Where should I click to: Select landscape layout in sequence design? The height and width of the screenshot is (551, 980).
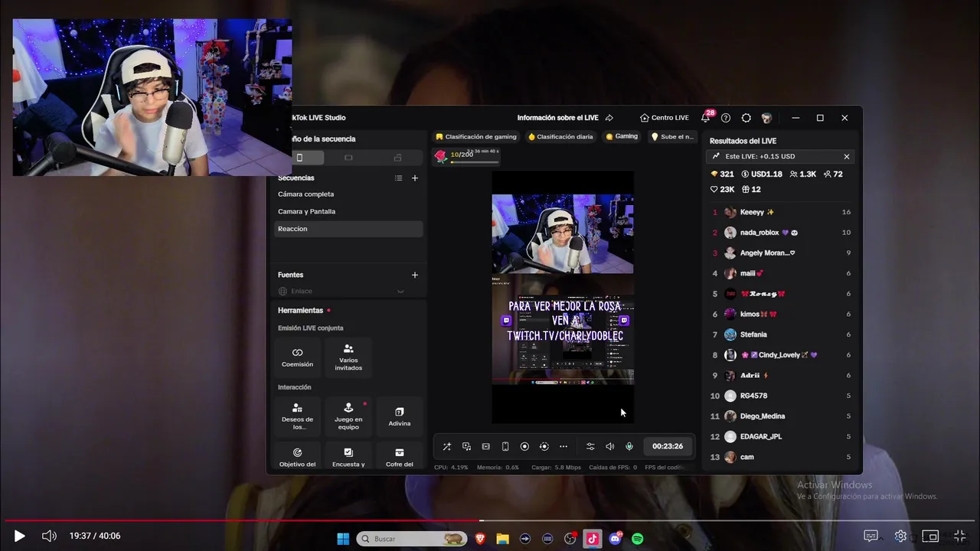[348, 158]
